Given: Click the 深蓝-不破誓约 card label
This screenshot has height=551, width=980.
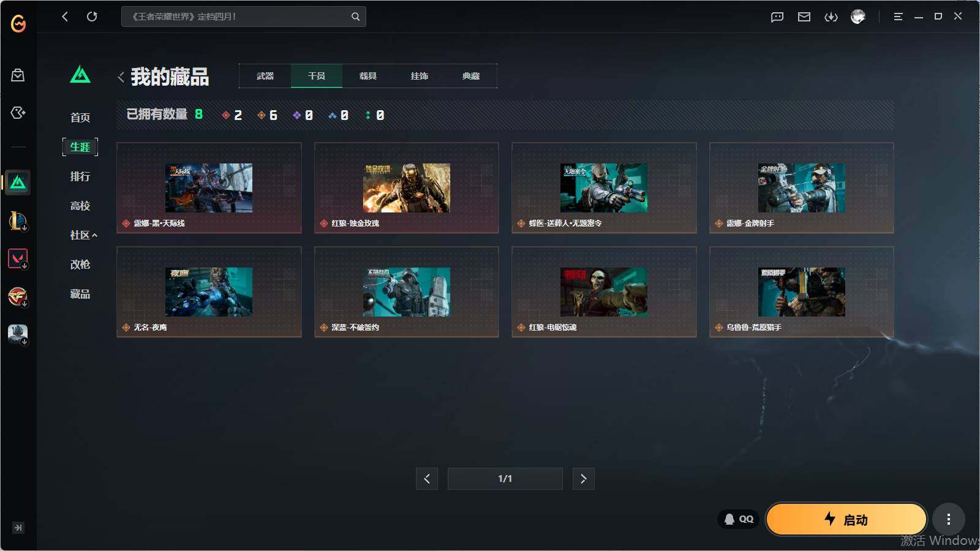Looking at the screenshot, I should [355, 328].
